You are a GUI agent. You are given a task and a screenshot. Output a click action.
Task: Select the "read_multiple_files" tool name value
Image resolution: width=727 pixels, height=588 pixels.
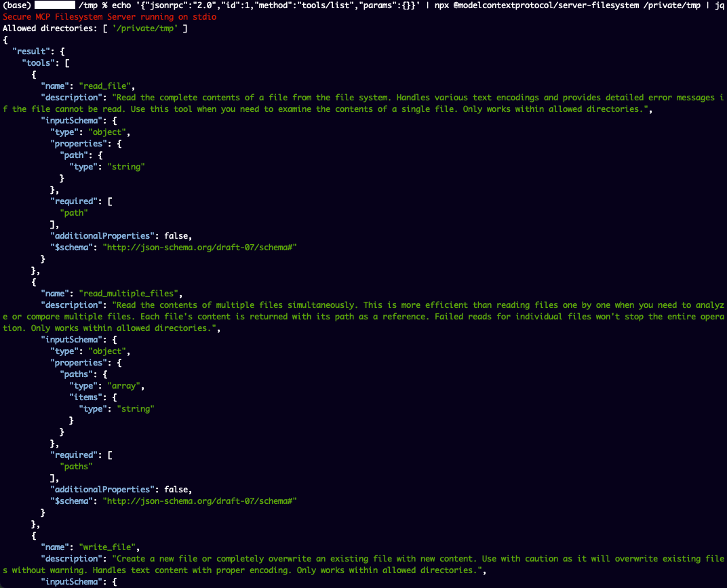(x=129, y=294)
